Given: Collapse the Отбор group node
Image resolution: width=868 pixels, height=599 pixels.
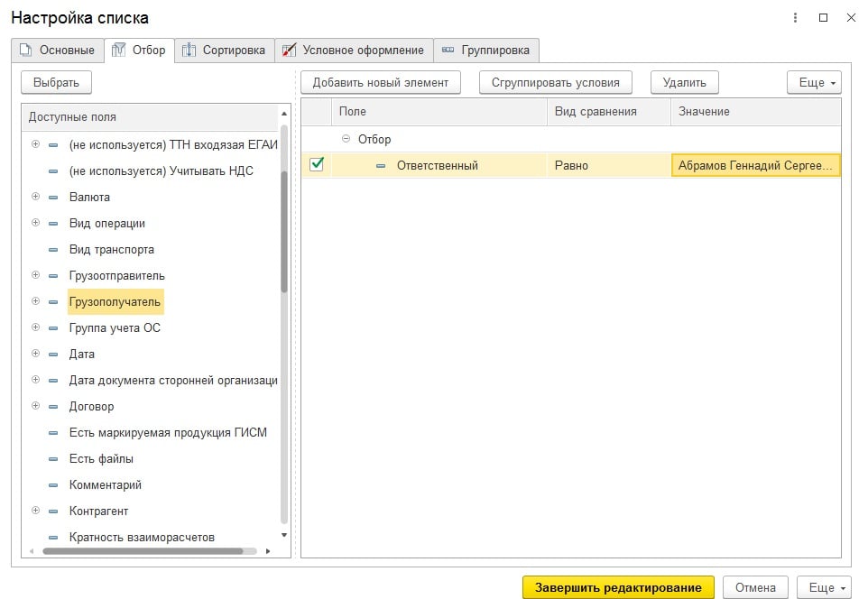Looking at the screenshot, I should point(346,140).
